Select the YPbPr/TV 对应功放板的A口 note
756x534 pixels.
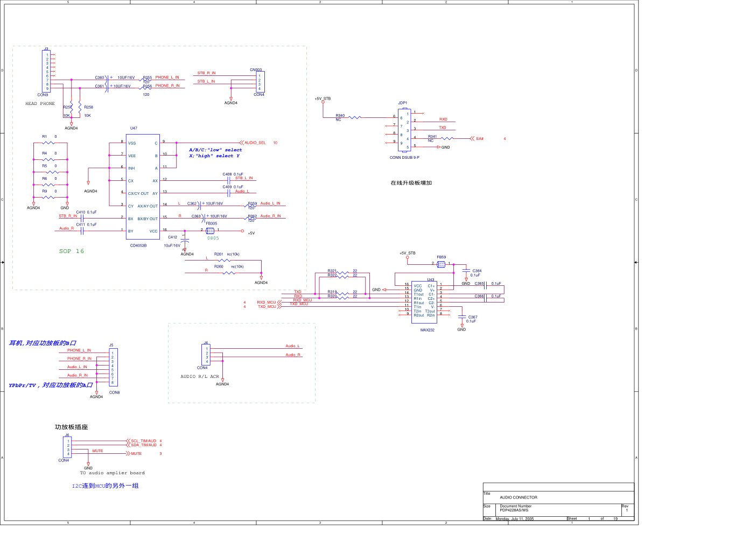[x=51, y=385]
